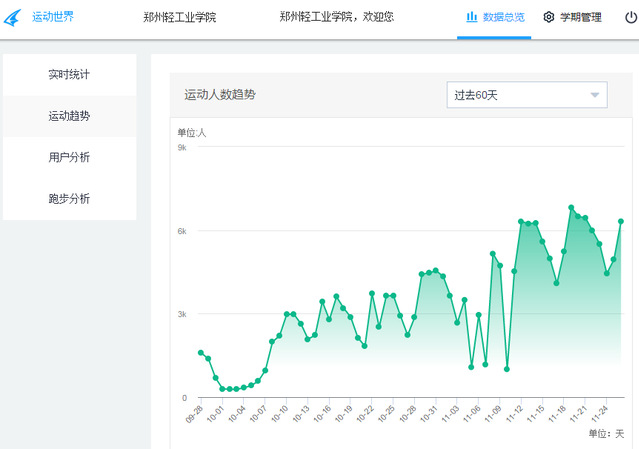The height and width of the screenshot is (449, 639).
Task: Click the 运动人数趋势 chart title
Action: coord(220,96)
